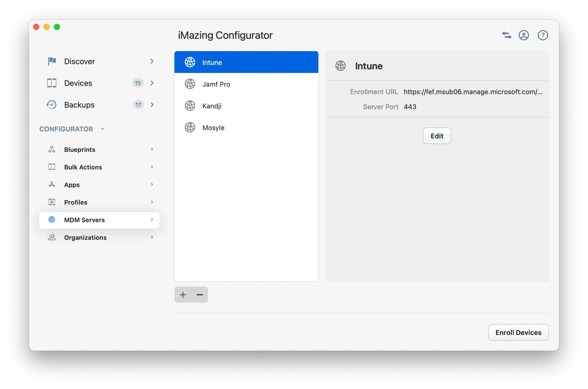This screenshot has width=588, height=389.
Task: Click the Backups clock icon
Action: coord(52,105)
